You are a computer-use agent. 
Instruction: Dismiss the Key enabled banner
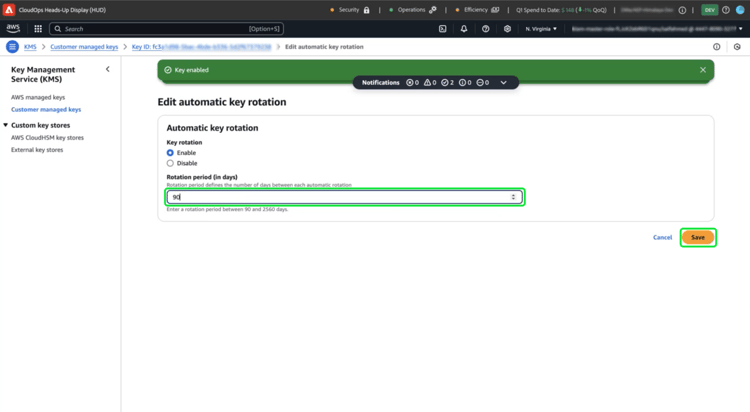click(x=703, y=70)
